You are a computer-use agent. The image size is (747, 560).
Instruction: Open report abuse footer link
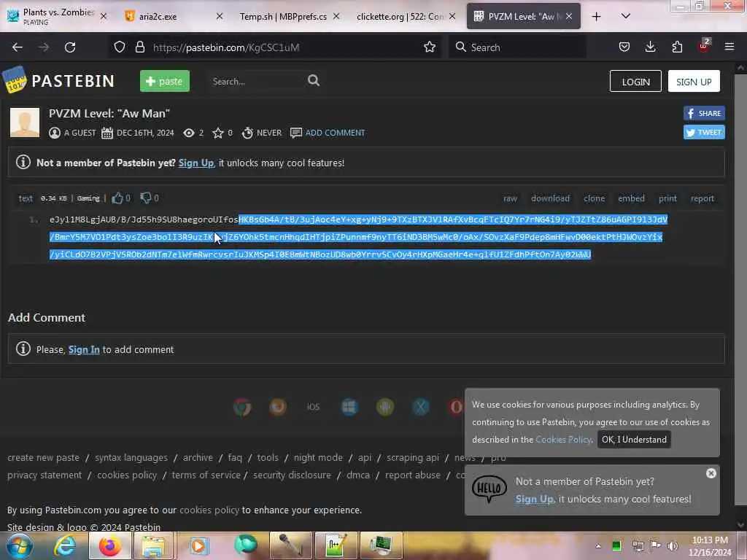[x=413, y=475]
